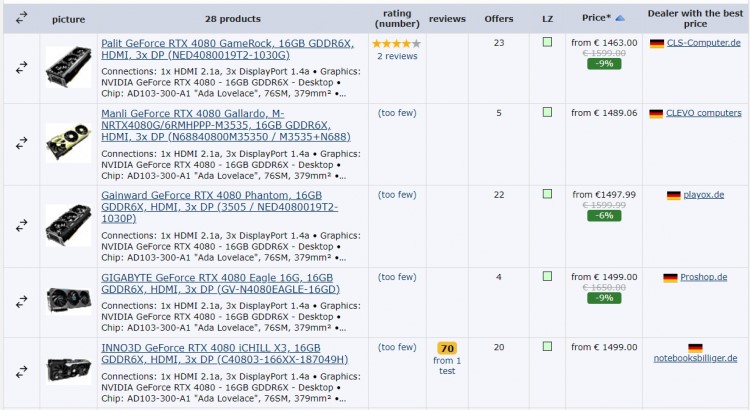Click German flag beside CLS-Computer.de

pos(656,44)
